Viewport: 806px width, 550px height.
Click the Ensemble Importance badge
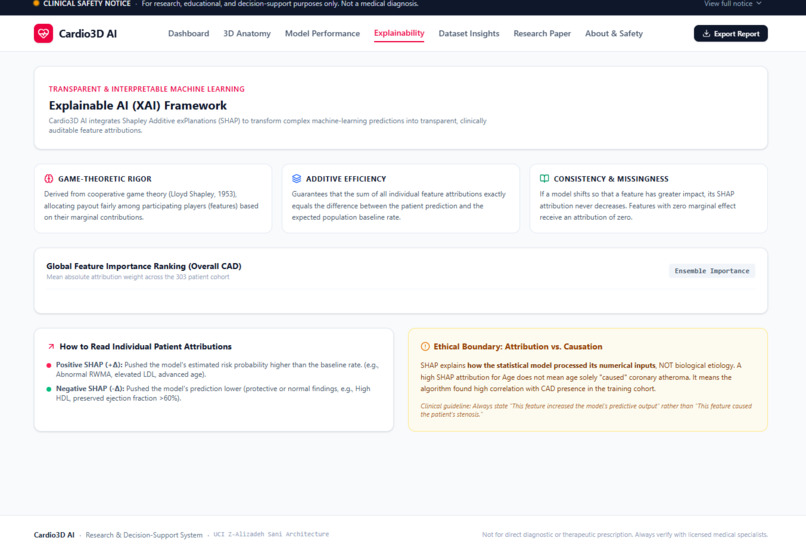[712, 271]
